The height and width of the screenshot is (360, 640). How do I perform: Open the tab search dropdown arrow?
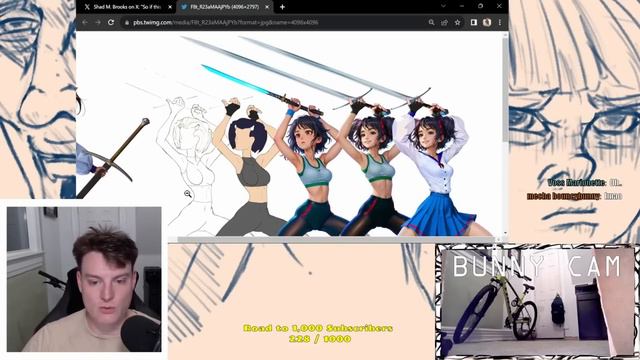[443, 6]
